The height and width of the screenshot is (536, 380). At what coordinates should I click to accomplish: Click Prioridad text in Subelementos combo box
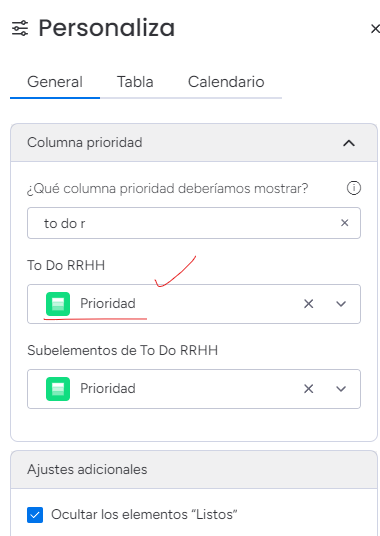coord(108,389)
